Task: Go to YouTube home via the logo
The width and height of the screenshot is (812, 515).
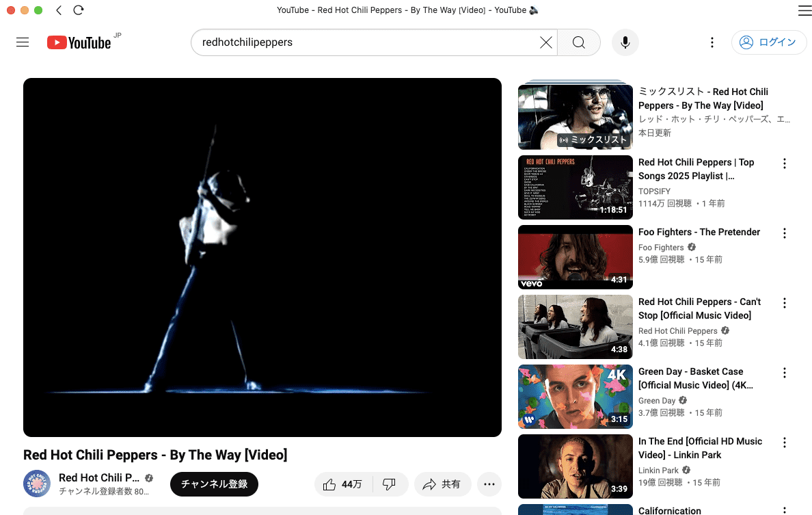Action: pos(79,42)
